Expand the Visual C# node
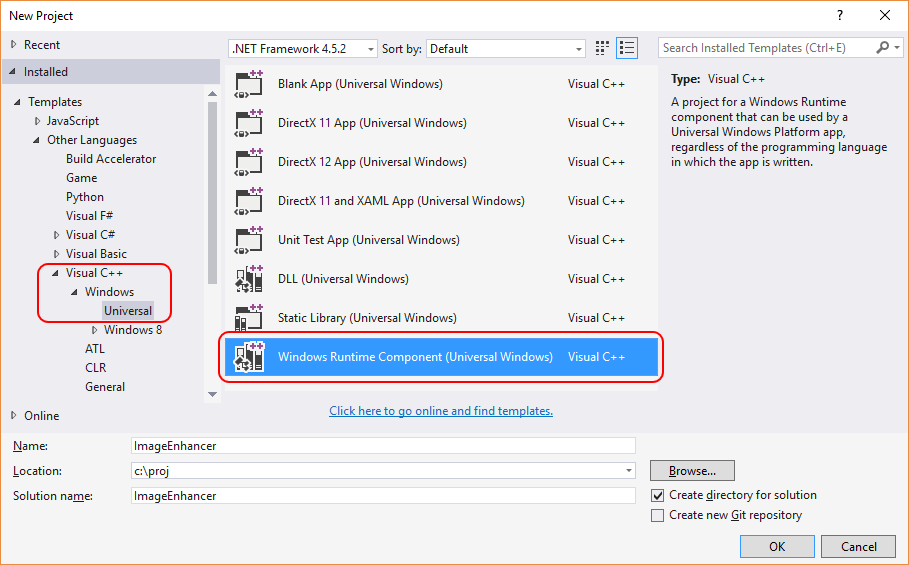The width and height of the screenshot is (909, 565). tap(56, 235)
